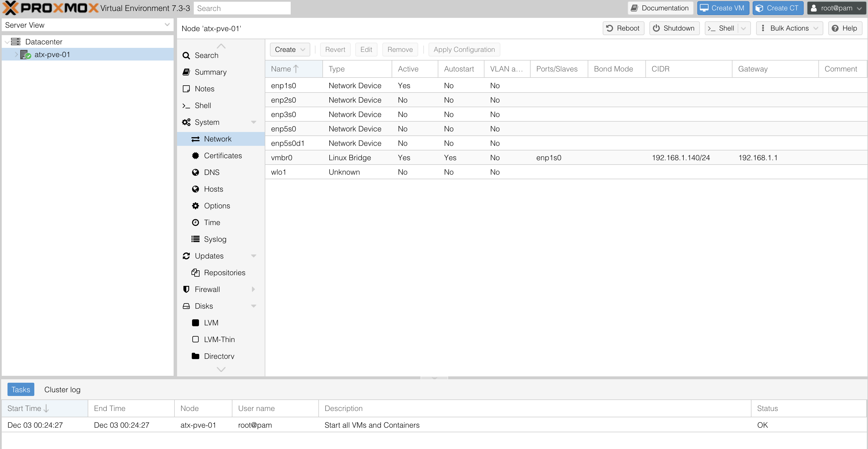Screen dimensions: 868x449
Task: Open Syslog list icon entry
Action: click(196, 239)
